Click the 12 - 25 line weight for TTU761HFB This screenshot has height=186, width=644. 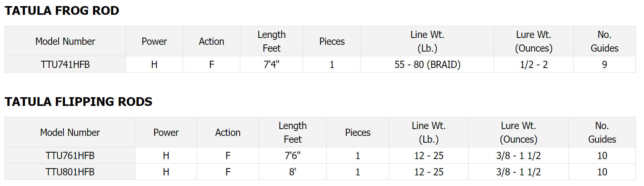coord(429,156)
